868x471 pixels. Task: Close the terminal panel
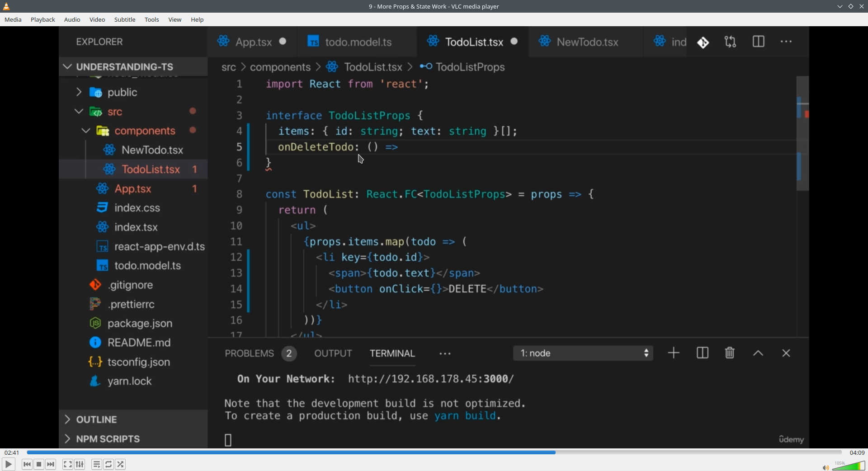click(x=786, y=353)
